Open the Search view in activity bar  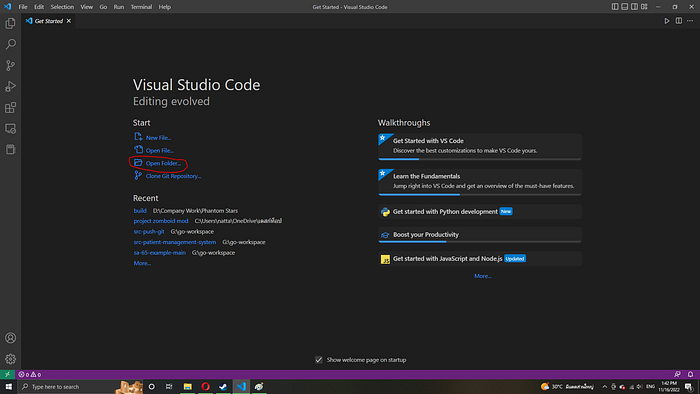(x=10, y=44)
